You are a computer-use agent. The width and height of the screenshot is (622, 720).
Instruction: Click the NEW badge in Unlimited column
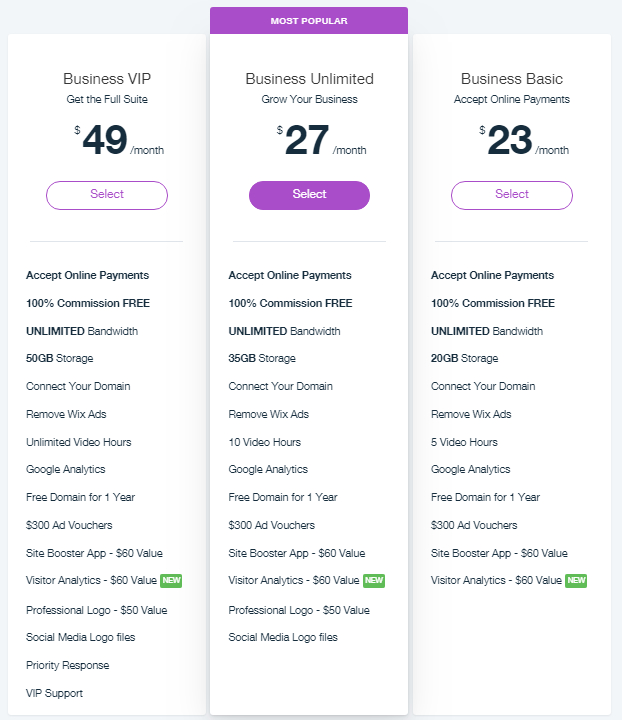click(374, 580)
